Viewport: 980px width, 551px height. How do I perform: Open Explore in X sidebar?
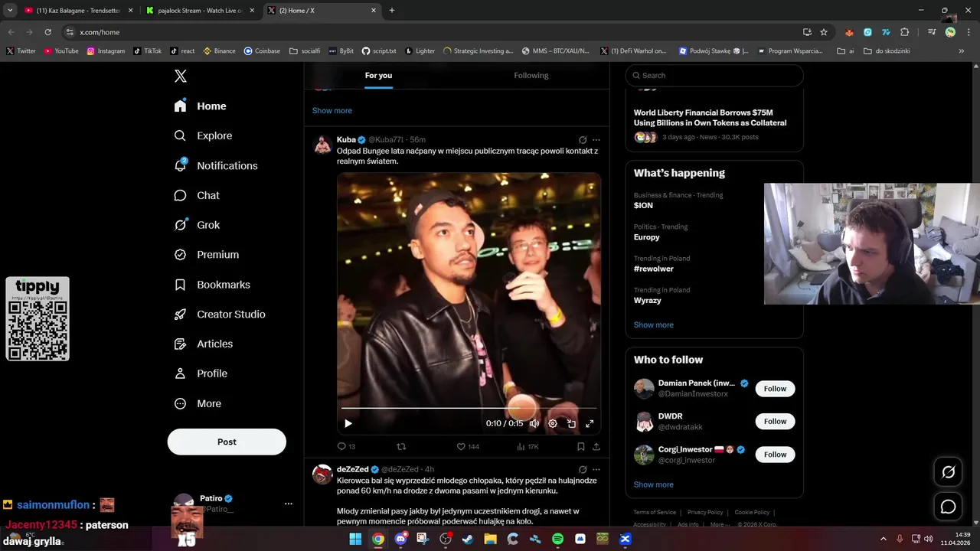click(x=203, y=135)
